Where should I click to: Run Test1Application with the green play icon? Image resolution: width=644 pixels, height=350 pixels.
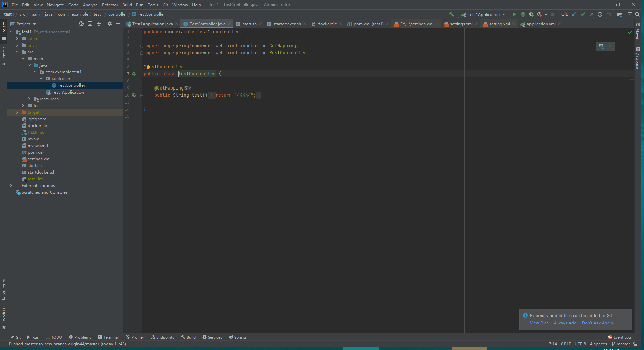pos(514,14)
